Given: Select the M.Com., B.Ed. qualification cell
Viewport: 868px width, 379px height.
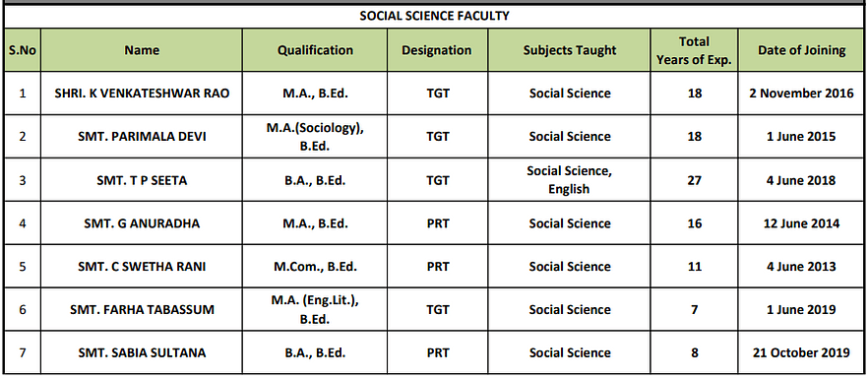Looking at the screenshot, I should [x=315, y=267].
